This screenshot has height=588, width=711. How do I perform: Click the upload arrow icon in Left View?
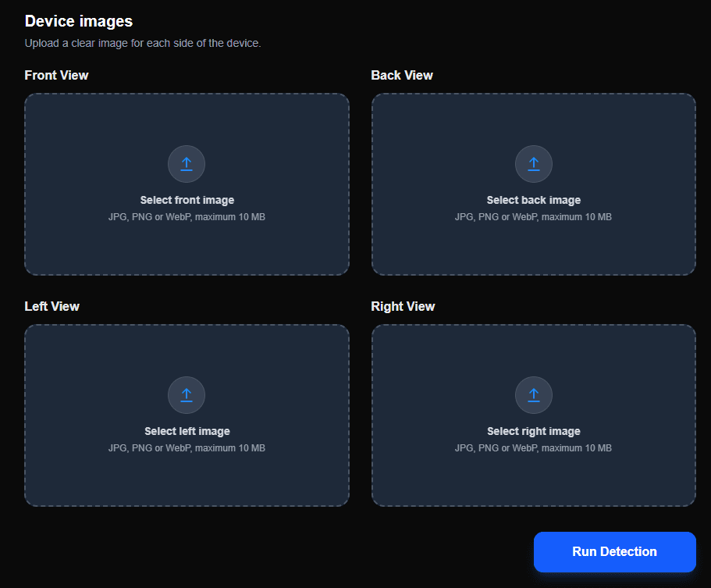(x=187, y=394)
